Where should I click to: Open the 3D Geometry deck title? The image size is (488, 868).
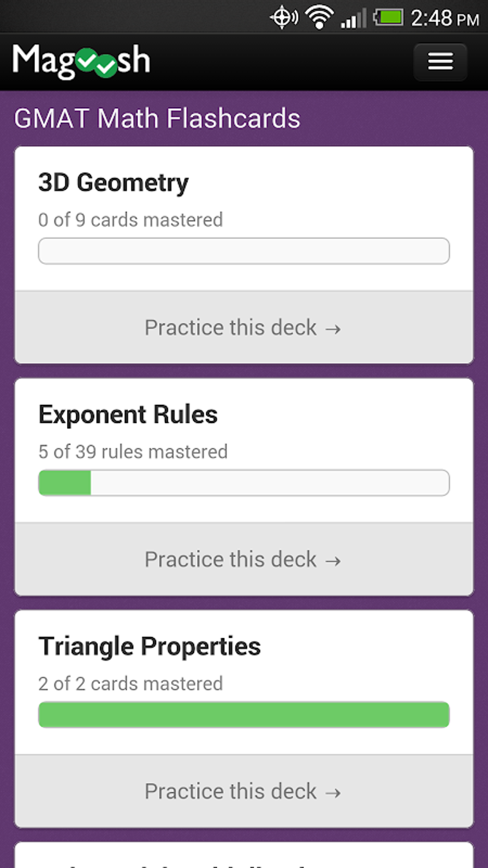(x=113, y=183)
